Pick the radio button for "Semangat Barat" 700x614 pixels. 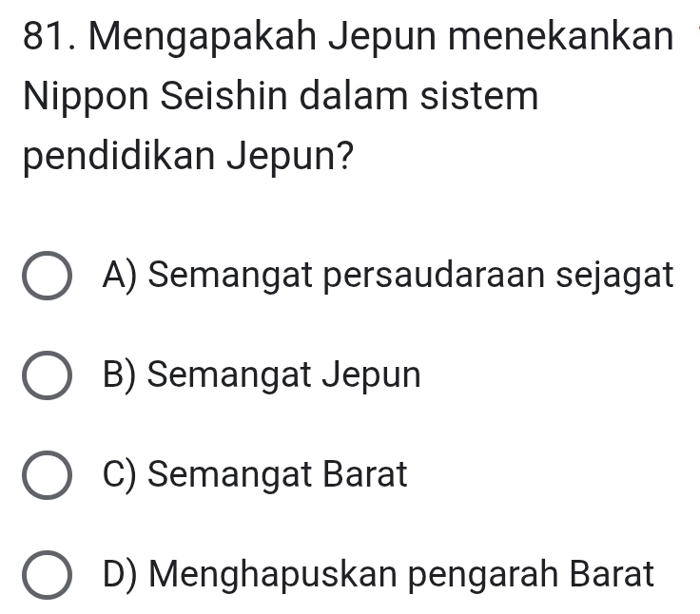point(46,475)
